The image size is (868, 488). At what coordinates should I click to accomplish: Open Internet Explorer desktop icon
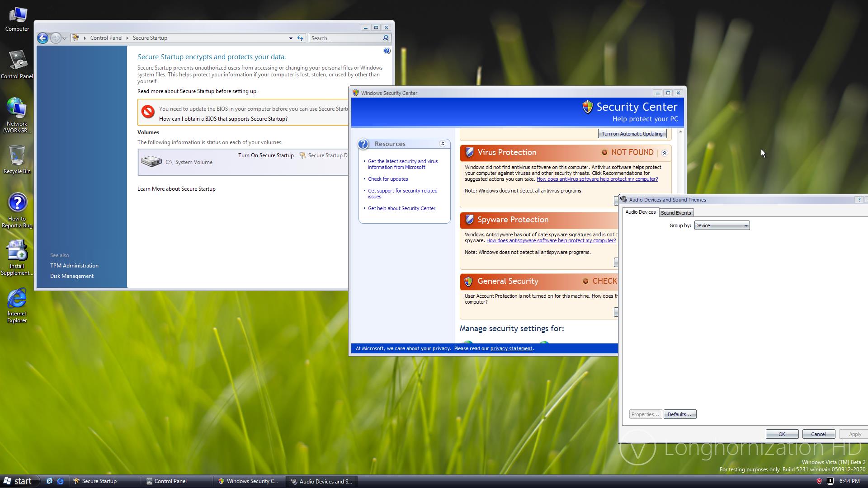17,298
